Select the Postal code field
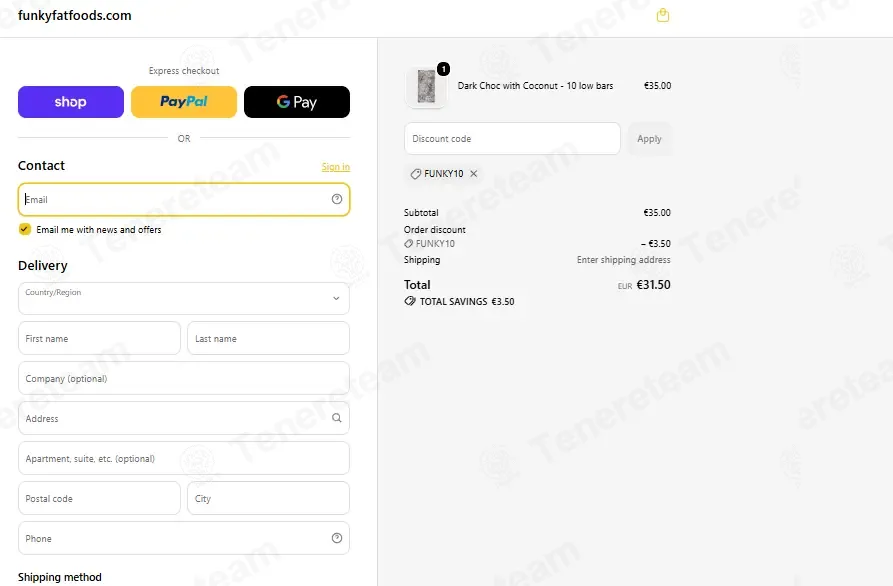The height and width of the screenshot is (586, 893). click(x=99, y=498)
